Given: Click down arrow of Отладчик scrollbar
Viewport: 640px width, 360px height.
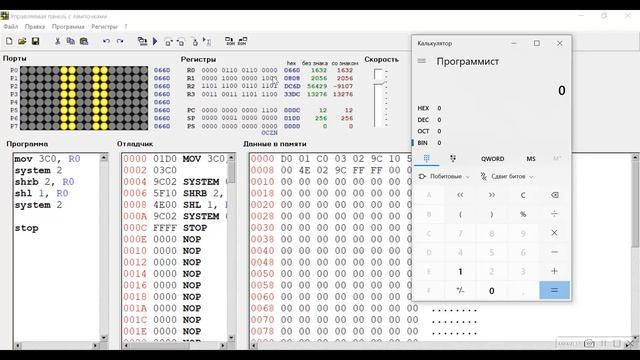Looking at the screenshot, I should [x=231, y=338].
